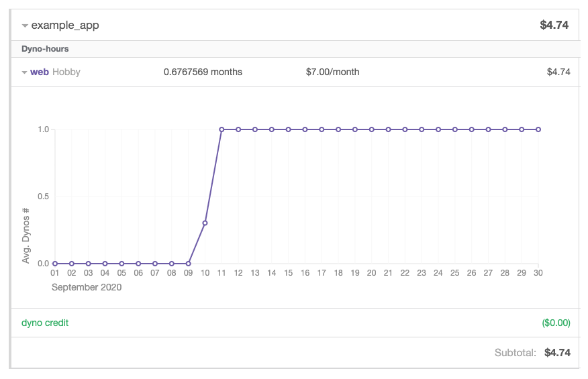
Task: Click the Dyno-hours section header
Action: click(45, 49)
